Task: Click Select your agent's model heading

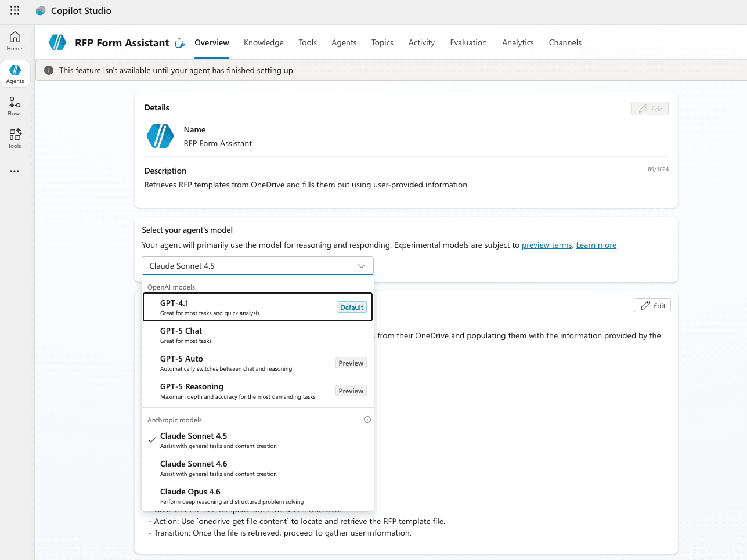Action: [x=187, y=230]
